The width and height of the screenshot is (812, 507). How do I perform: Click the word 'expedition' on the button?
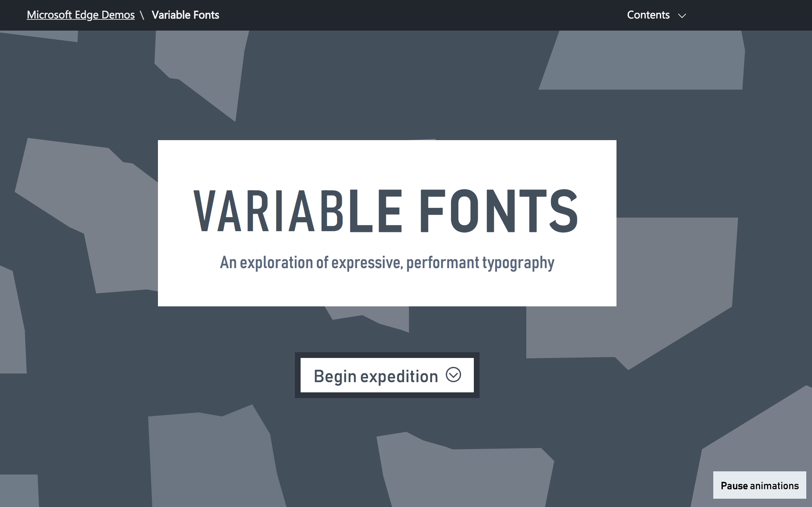[x=399, y=376]
